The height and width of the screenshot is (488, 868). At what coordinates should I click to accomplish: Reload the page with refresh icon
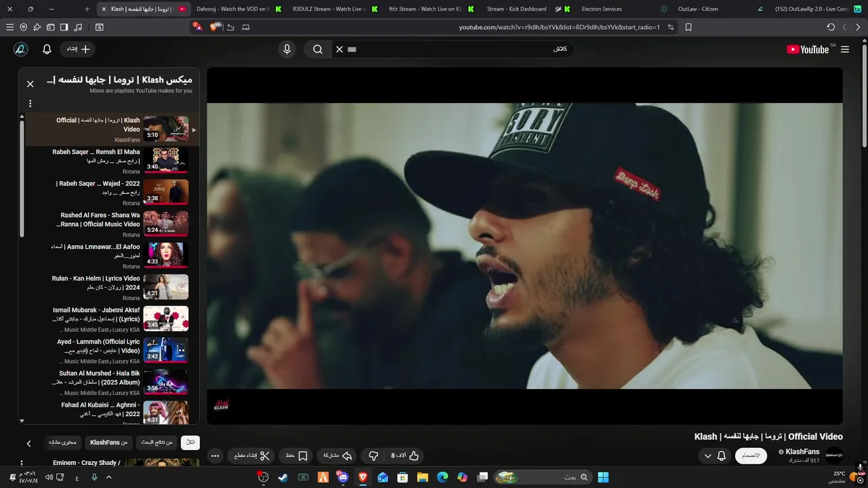pos(831,27)
